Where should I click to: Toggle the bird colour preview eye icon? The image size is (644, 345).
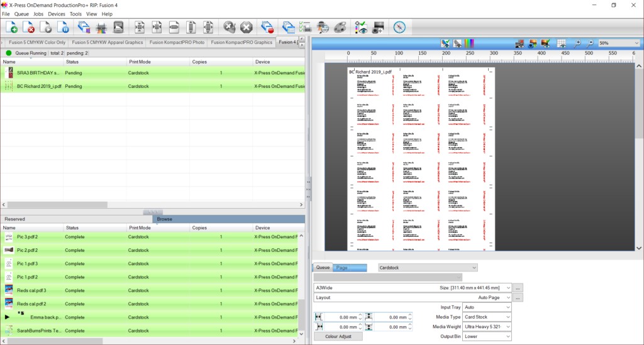tap(446, 43)
